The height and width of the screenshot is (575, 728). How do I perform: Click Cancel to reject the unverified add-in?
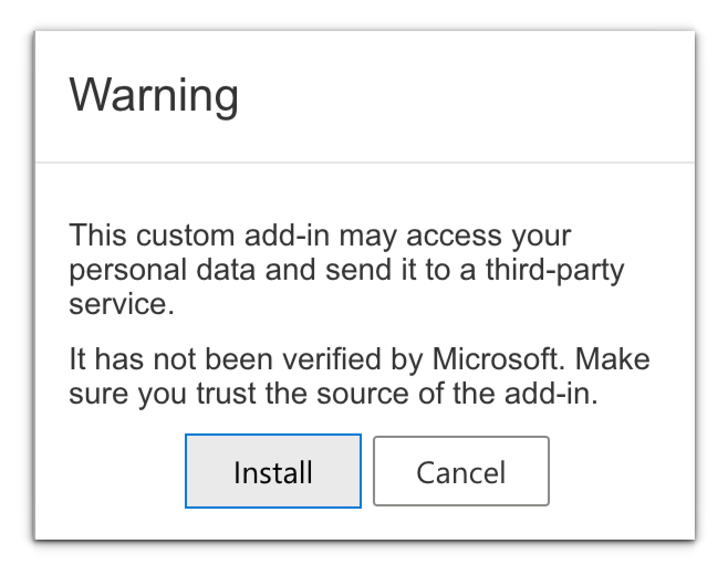461,472
